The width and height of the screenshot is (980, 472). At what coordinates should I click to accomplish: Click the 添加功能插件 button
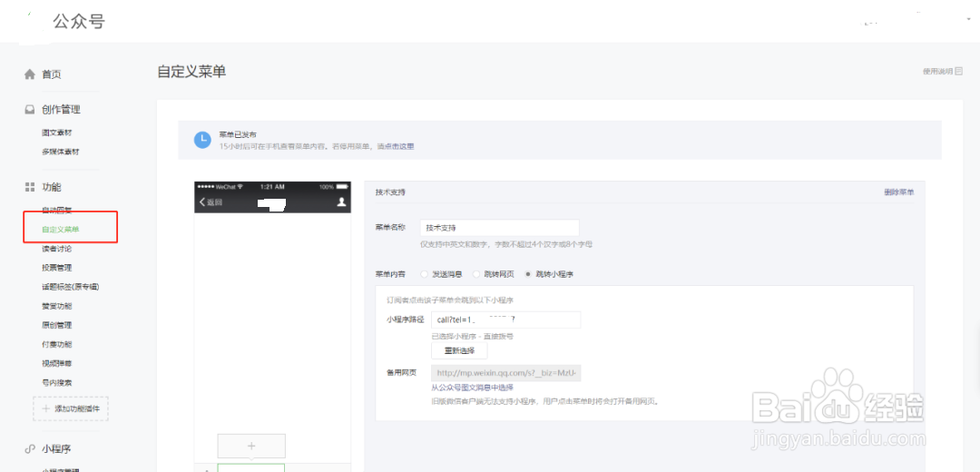71,408
